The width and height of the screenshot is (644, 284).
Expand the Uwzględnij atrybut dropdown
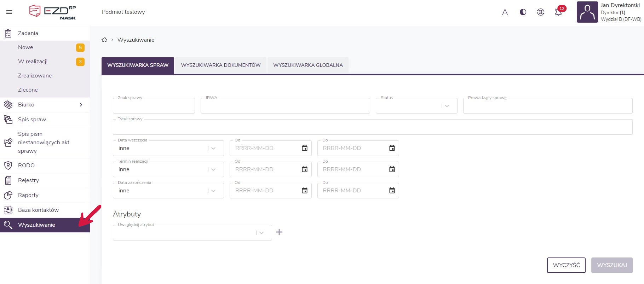(261, 233)
